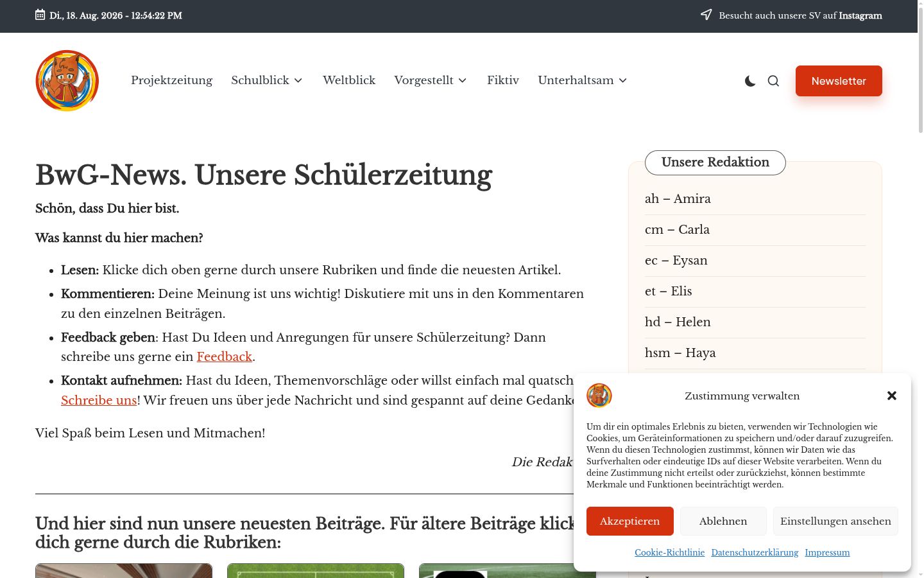Click the BwG-News fox logo

(67, 81)
